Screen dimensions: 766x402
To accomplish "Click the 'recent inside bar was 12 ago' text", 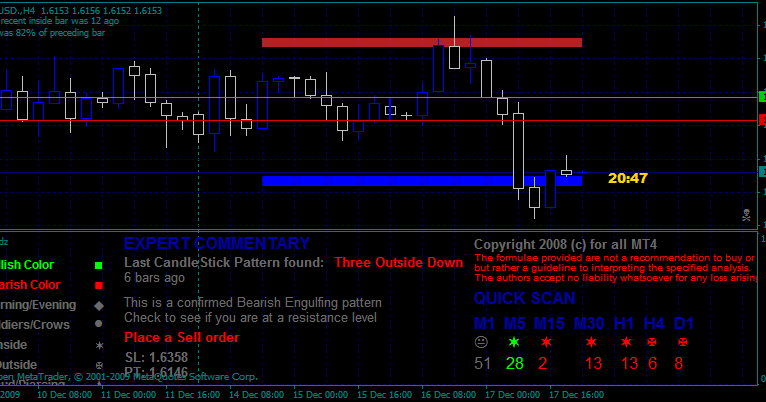I will click(59, 21).
